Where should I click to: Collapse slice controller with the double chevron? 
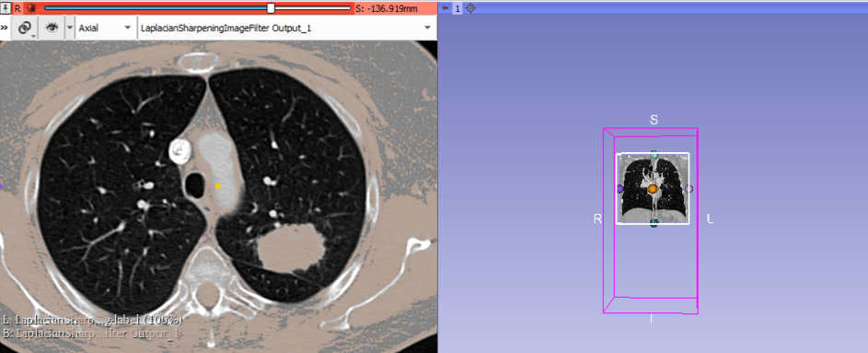coord(5,28)
